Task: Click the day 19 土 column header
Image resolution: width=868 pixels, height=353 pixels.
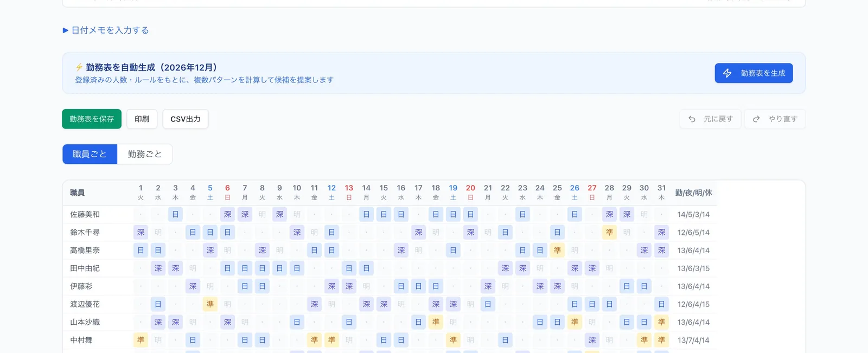Action: 453,192
